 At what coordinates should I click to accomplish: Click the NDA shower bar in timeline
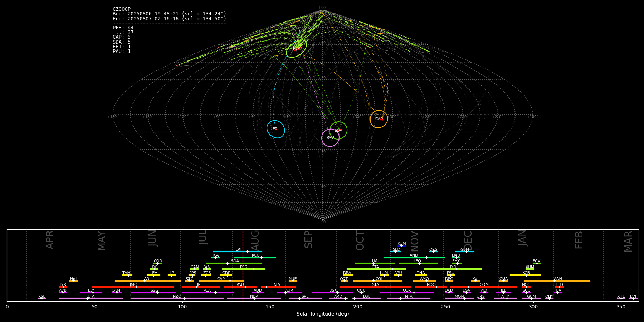[254, 298]
